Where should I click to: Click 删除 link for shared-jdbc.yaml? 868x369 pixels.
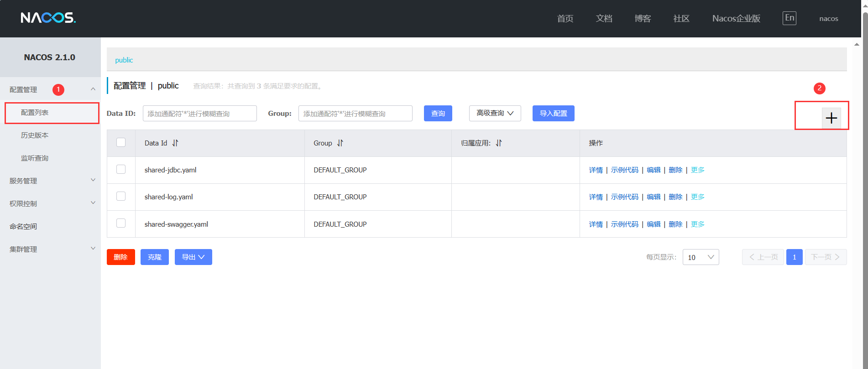(675, 170)
